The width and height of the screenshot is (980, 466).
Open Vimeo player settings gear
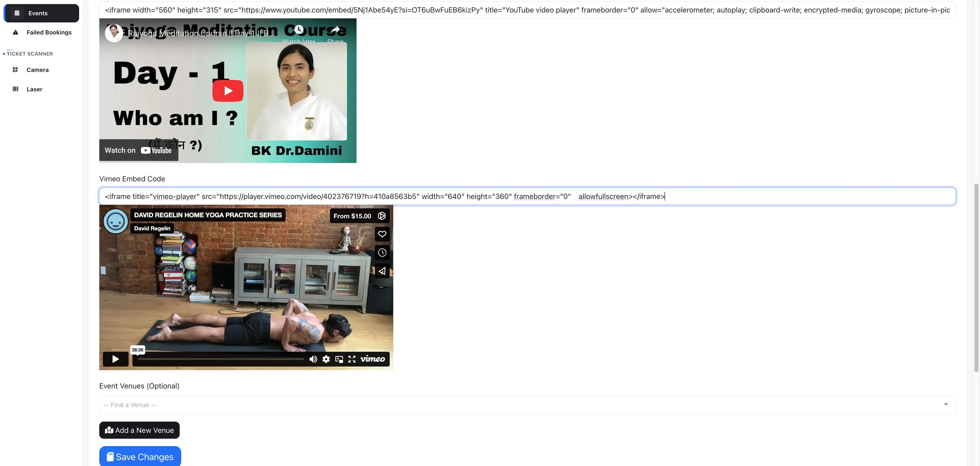point(326,359)
